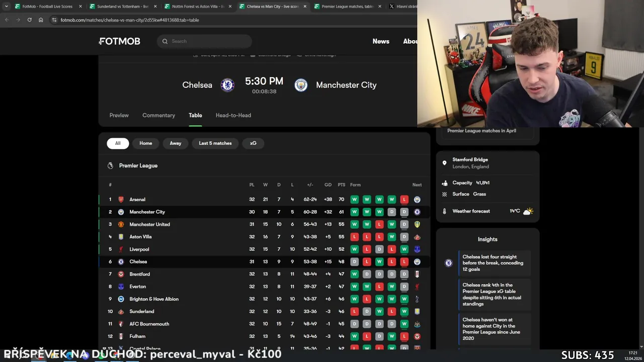Switch to Premier League matches browser tab
The image size is (644, 362).
click(347, 7)
